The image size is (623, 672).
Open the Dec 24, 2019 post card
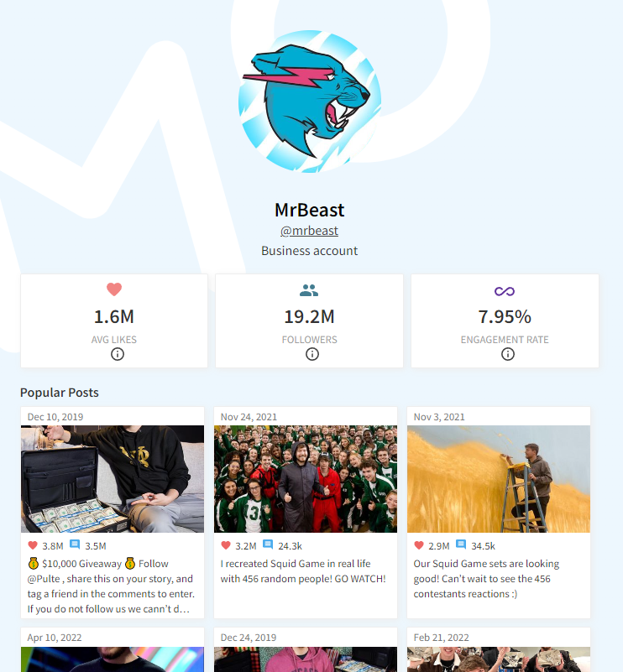(x=306, y=650)
